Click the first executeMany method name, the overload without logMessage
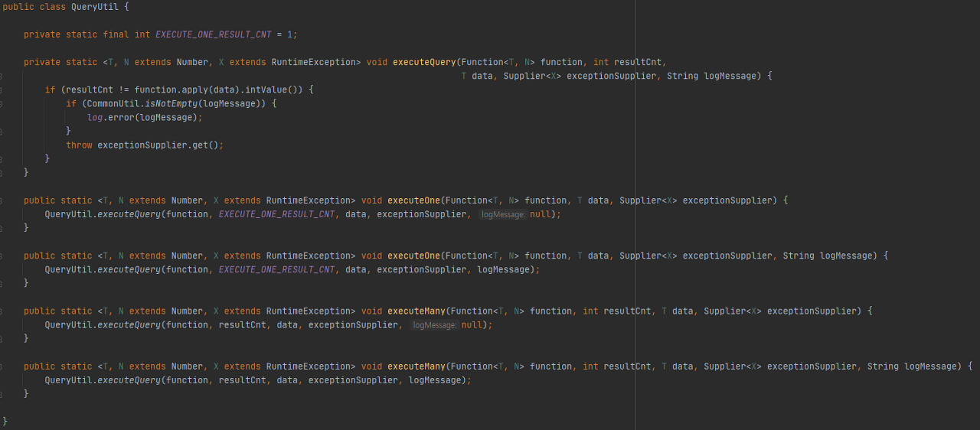 416,311
